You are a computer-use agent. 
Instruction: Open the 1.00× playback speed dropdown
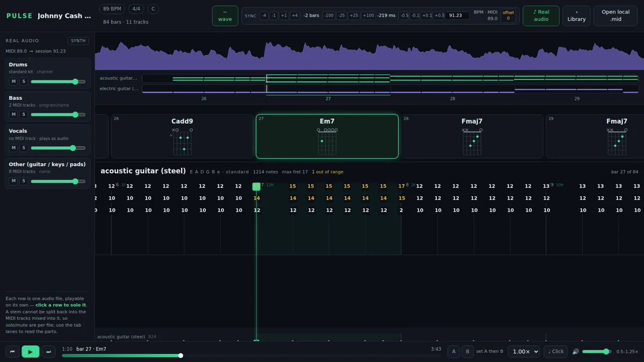[x=524, y=352]
